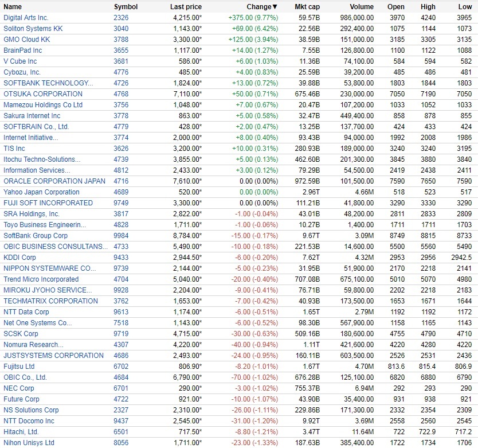The image size is (478, 448).
Task: Open NTT Docomo Inc link
Action: coord(29,421)
